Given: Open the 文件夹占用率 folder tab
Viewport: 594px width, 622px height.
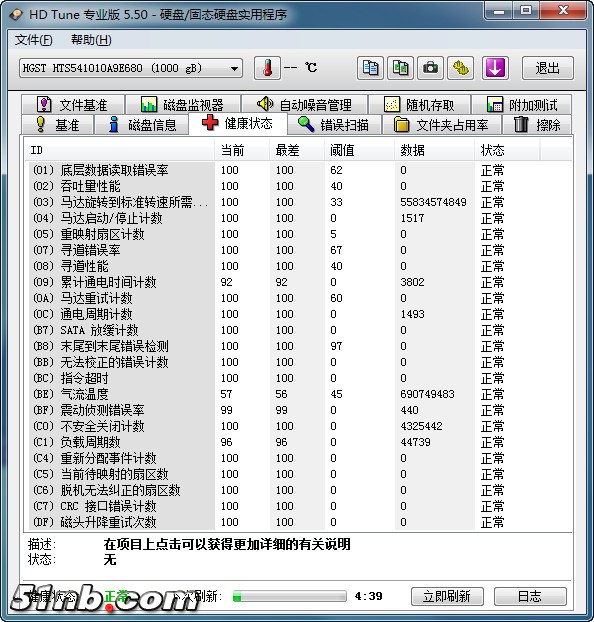Looking at the screenshot, I should 441,125.
